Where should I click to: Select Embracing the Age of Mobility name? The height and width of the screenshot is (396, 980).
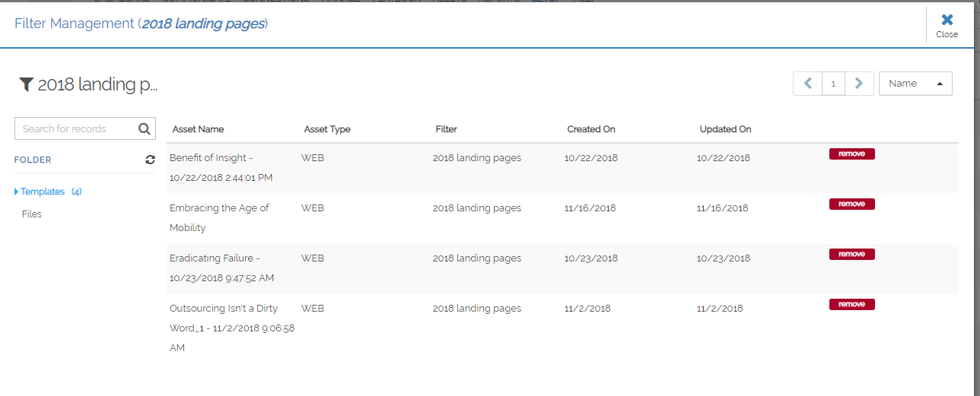pos(219,218)
